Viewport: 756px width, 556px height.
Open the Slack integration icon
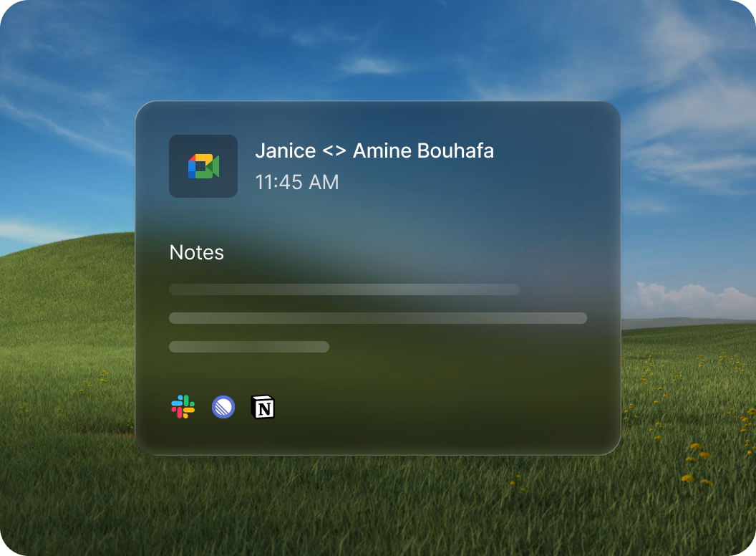[183, 407]
